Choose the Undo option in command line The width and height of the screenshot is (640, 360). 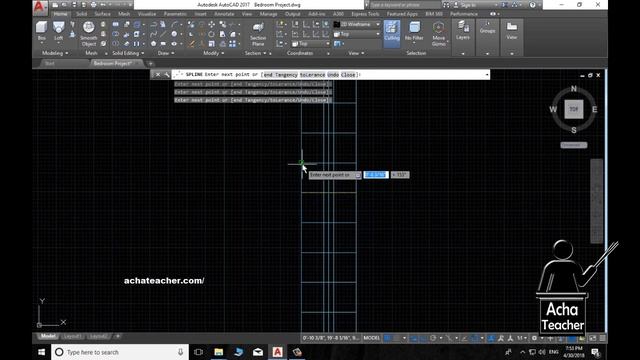333,75
